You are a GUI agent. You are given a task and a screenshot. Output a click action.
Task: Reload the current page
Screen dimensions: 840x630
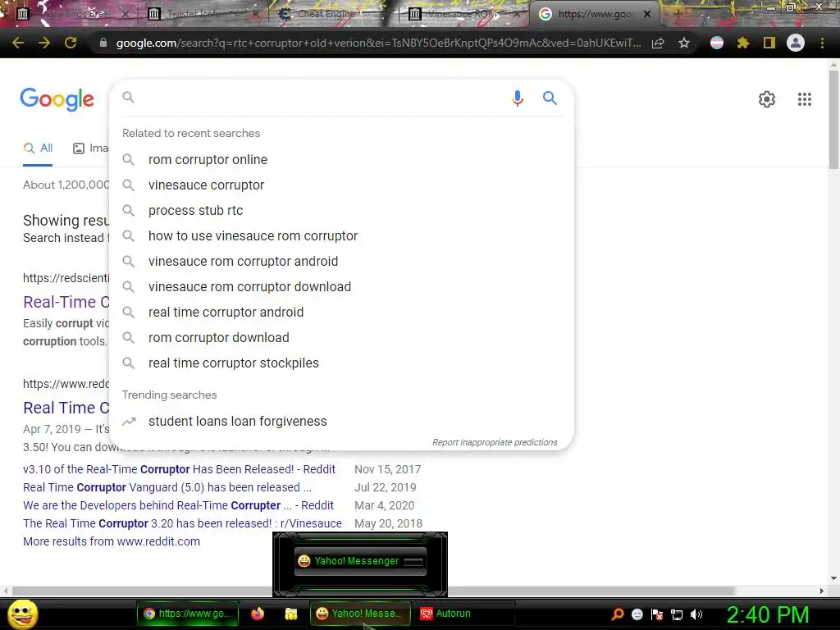[x=71, y=43]
